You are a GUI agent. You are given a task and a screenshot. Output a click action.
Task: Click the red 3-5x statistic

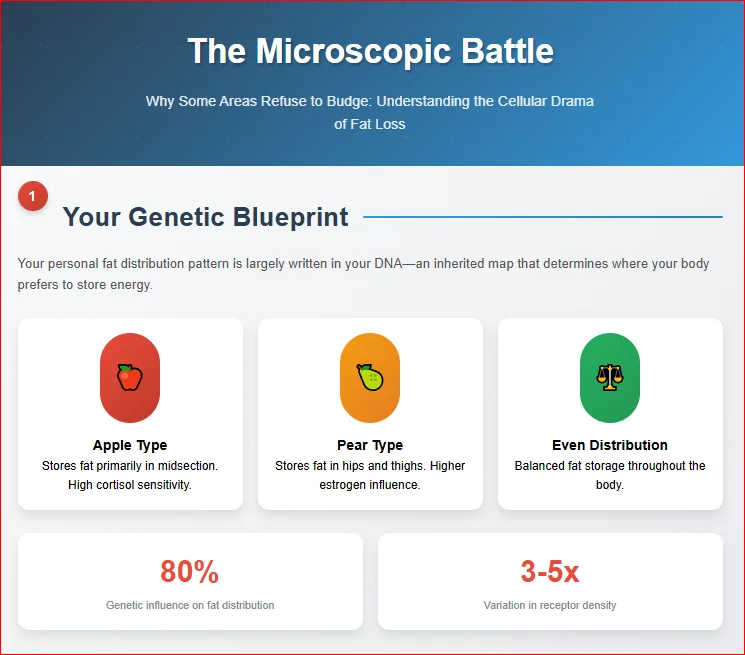click(x=550, y=572)
